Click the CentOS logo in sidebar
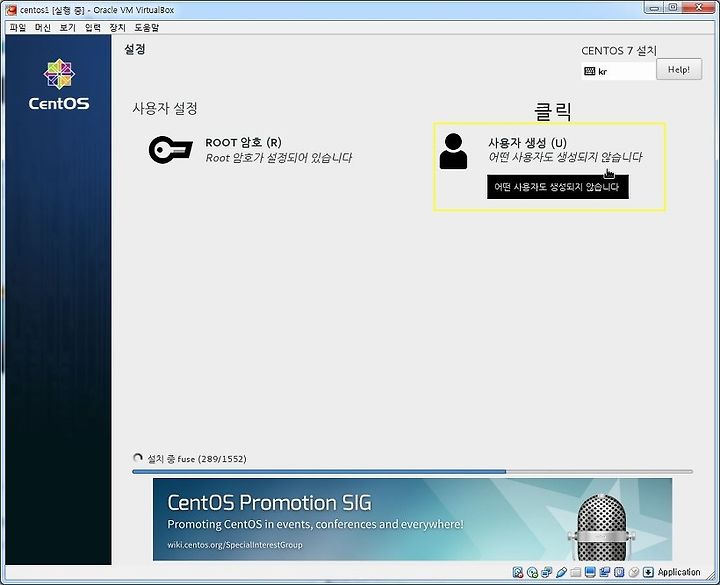 click(x=59, y=84)
